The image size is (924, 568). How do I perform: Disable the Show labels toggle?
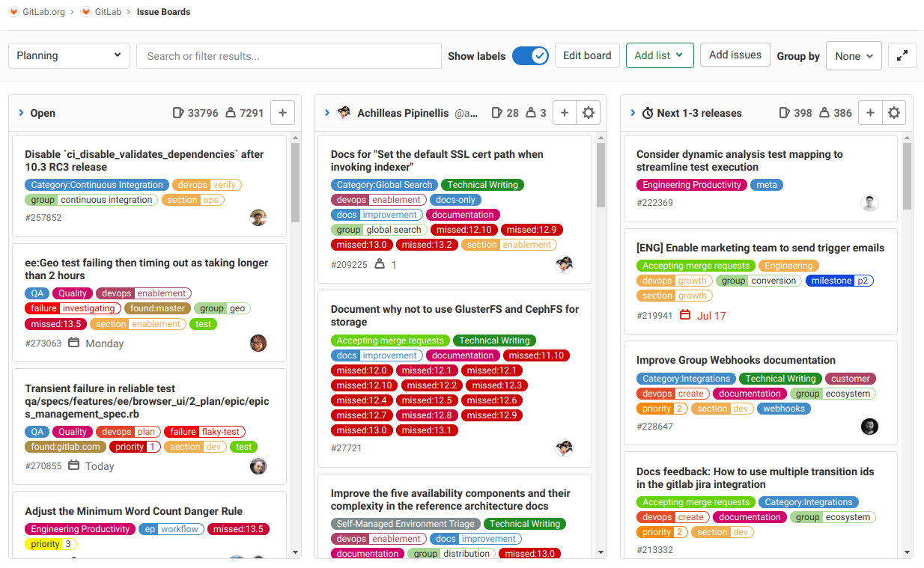pyautogui.click(x=531, y=55)
